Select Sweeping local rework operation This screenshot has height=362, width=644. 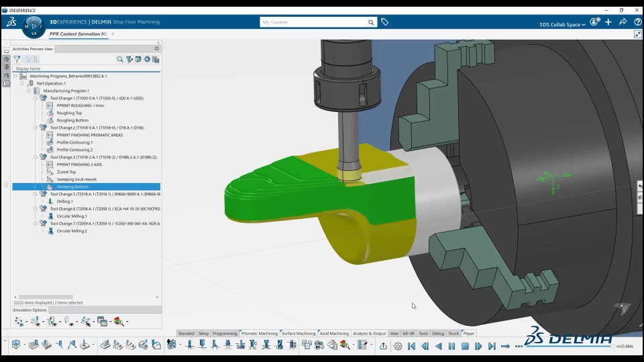pos(76,180)
